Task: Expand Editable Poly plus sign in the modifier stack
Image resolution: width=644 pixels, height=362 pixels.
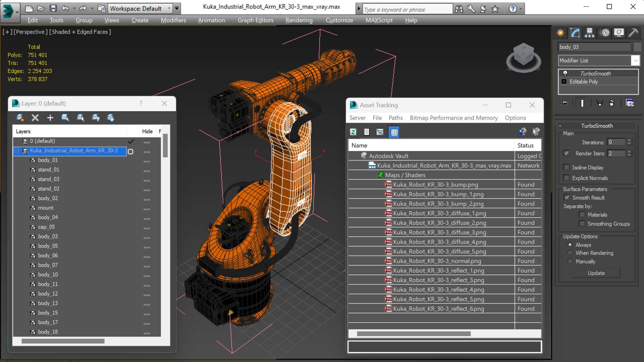Action: (x=564, y=81)
